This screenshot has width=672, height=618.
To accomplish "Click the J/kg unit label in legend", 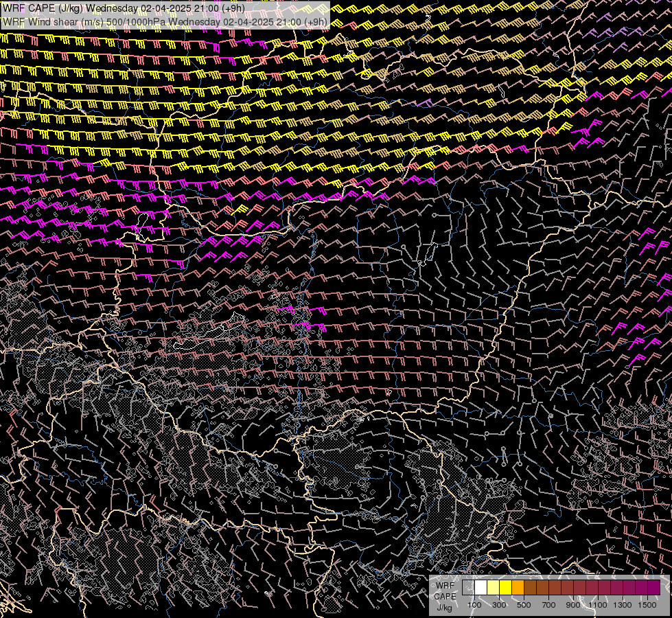I will (x=444, y=608).
